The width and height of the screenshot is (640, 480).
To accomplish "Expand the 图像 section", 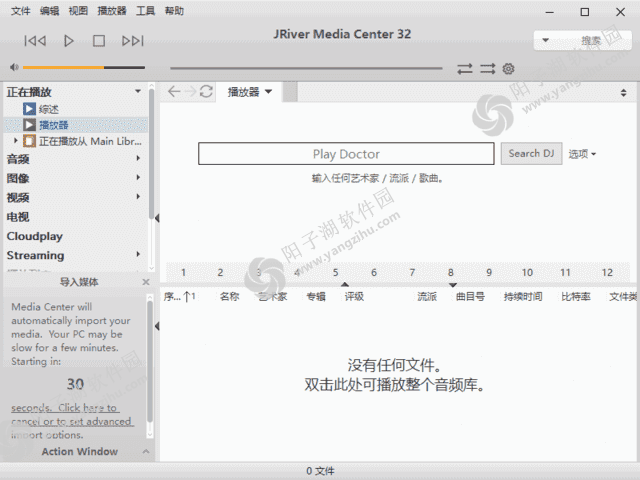I will tap(138, 178).
